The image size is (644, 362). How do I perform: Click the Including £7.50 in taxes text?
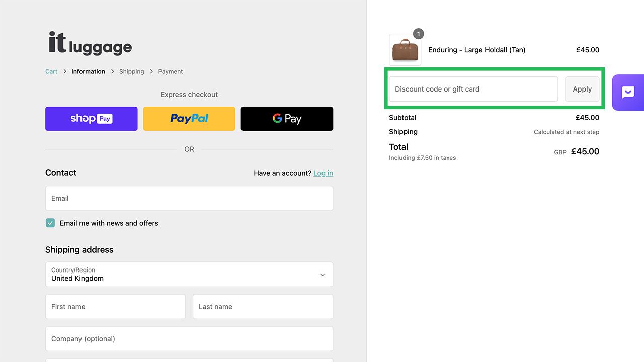tap(422, 158)
